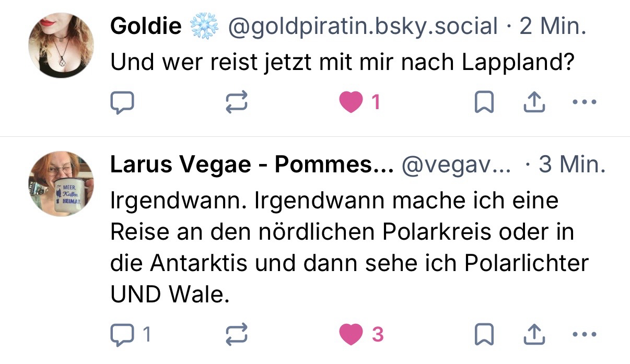Image resolution: width=630 pixels, height=364 pixels.
Task: Share Larus Vegae's post
Action: 534,334
